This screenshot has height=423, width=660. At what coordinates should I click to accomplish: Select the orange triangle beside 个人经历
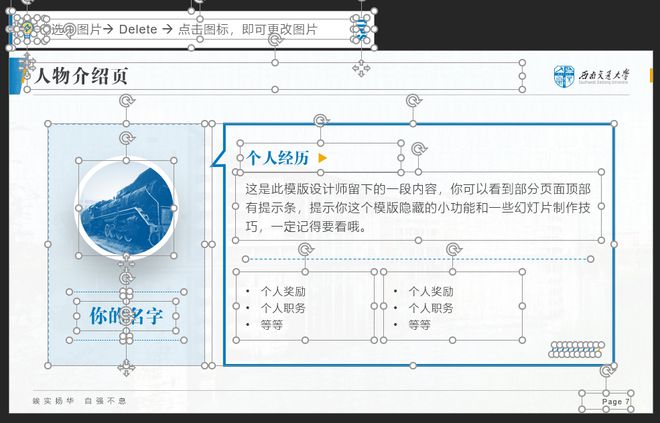[323, 158]
